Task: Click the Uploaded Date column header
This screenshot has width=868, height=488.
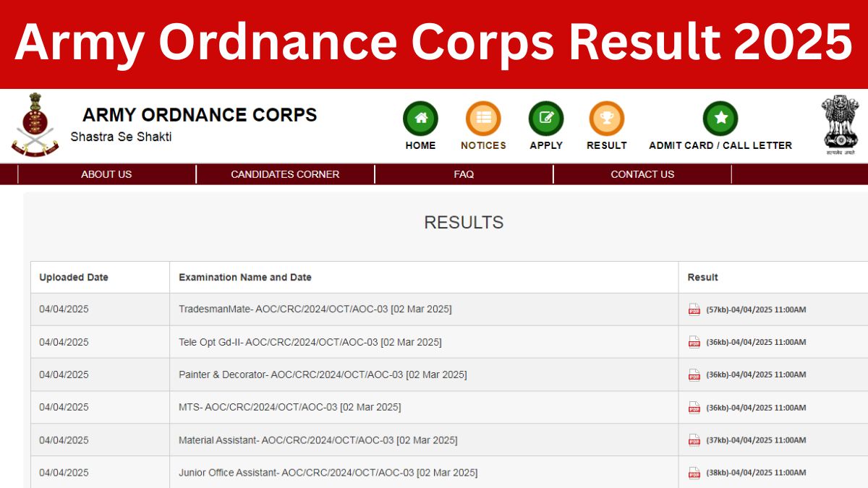Action: click(74, 277)
